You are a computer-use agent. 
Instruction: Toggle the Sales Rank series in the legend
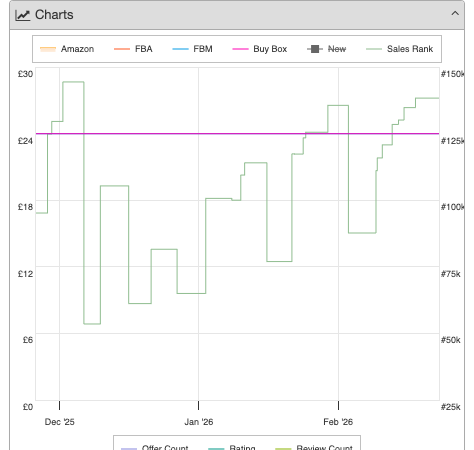pyautogui.click(x=400, y=49)
